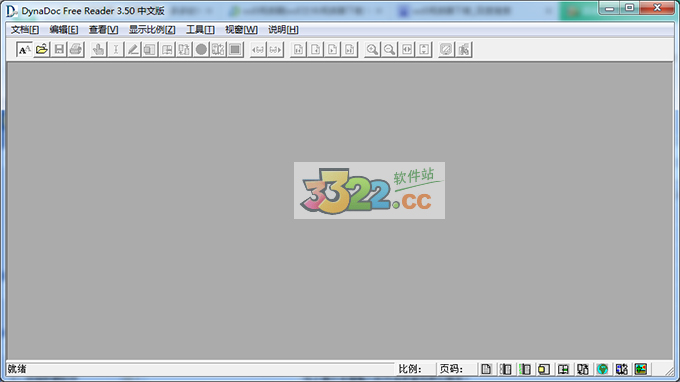Expand the 查看[V] menu
Screen dimensions: 680x382
103,29
